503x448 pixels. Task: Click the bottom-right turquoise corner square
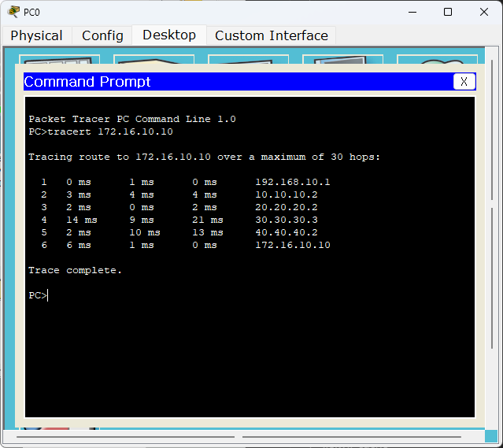coord(491,436)
